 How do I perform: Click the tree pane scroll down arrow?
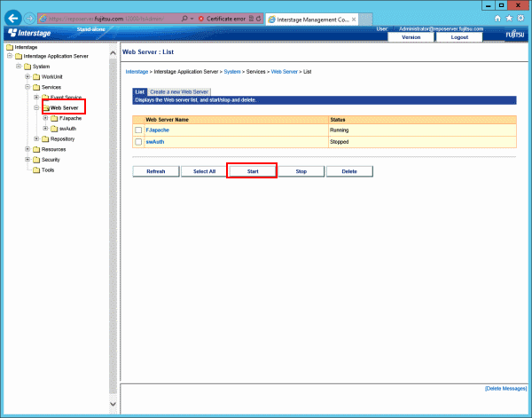[113, 404]
